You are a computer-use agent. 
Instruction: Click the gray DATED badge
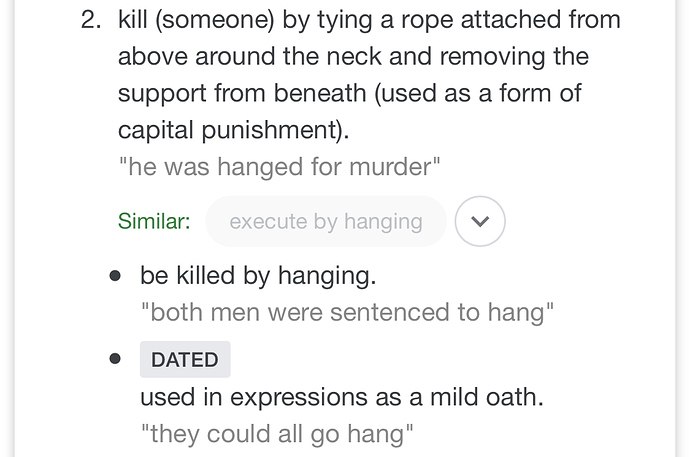pyautogui.click(x=185, y=360)
